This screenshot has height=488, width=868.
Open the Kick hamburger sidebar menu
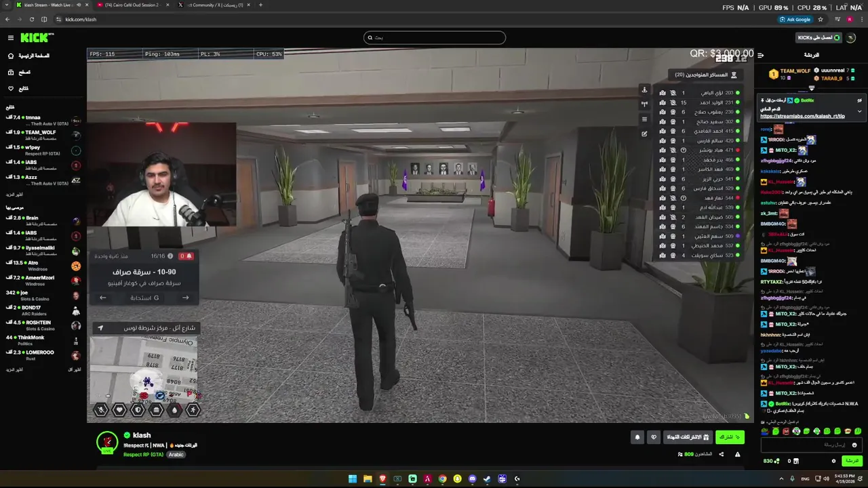10,38
